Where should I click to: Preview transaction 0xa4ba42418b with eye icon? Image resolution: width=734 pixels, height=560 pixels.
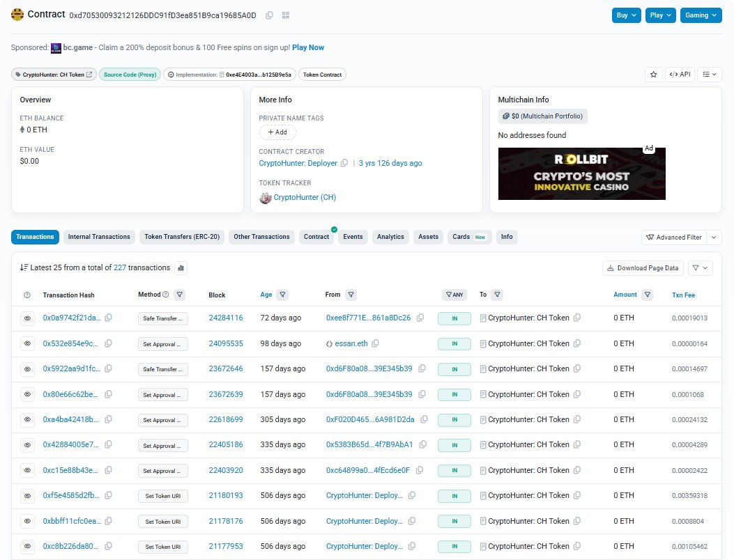coord(28,419)
